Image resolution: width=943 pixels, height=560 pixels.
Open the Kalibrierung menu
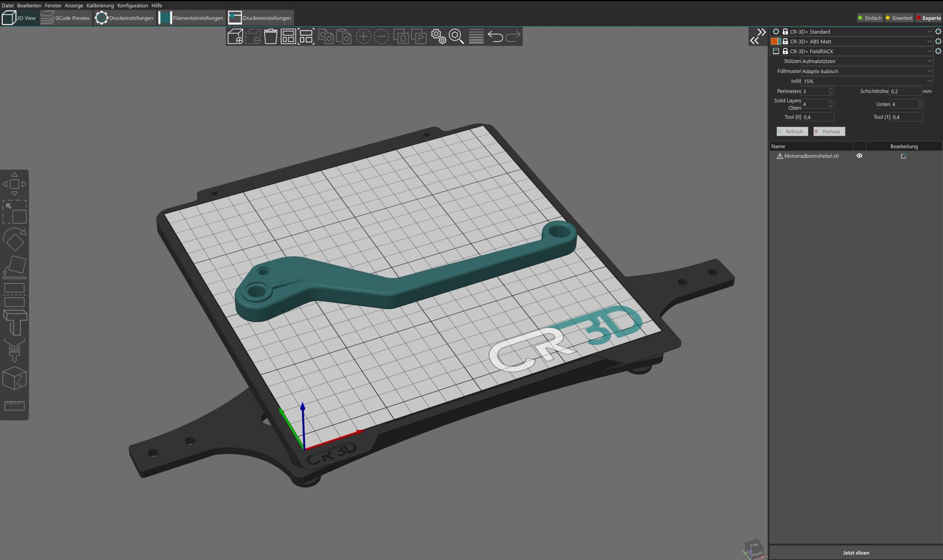pyautogui.click(x=100, y=6)
